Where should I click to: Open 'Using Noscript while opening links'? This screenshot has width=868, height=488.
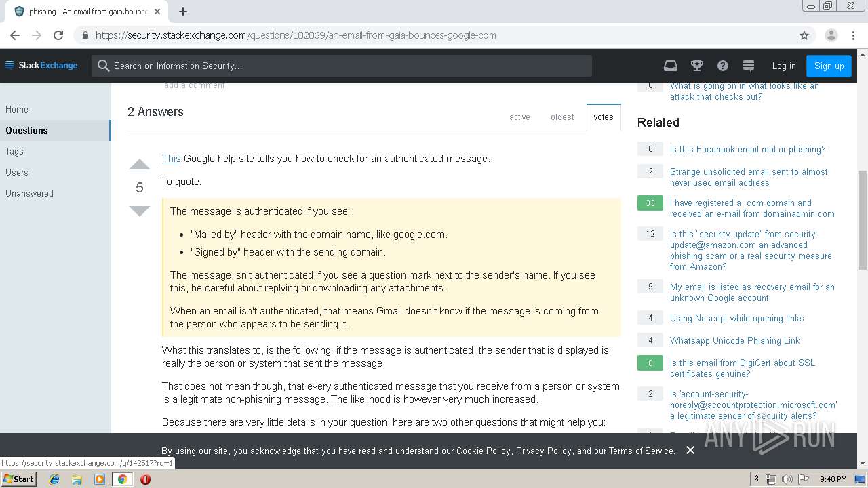click(736, 319)
